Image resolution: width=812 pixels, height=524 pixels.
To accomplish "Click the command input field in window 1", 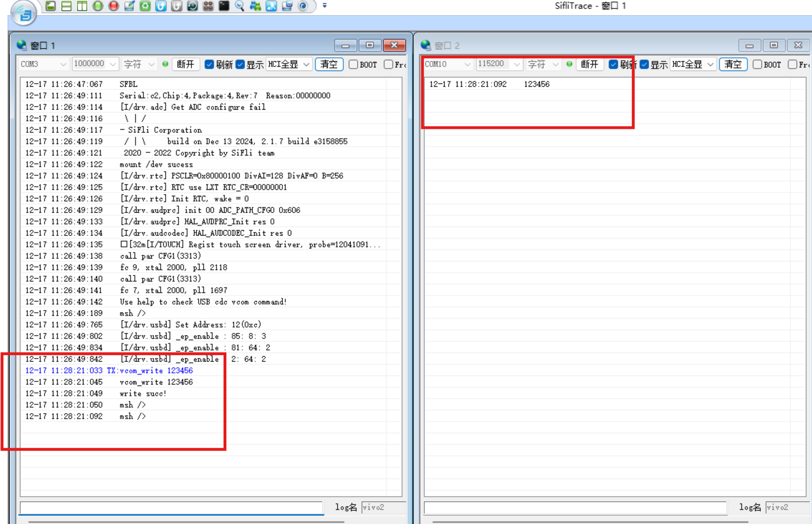I will click(x=171, y=507).
